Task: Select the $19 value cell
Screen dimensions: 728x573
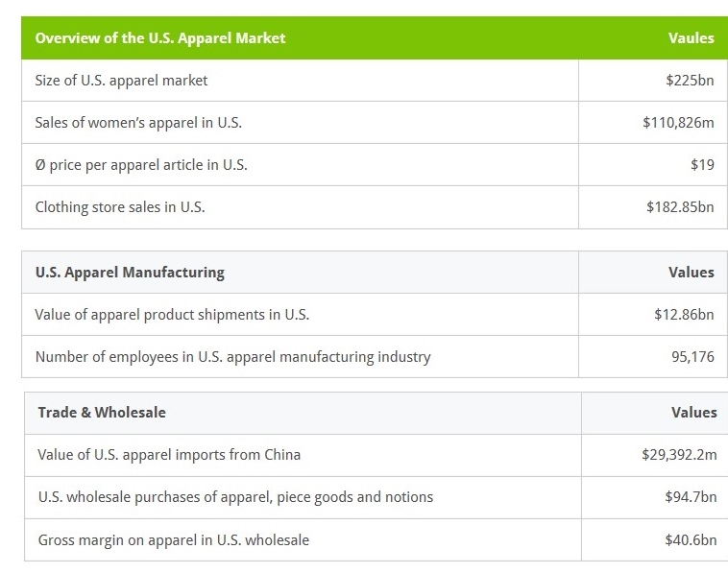Action: click(702, 165)
